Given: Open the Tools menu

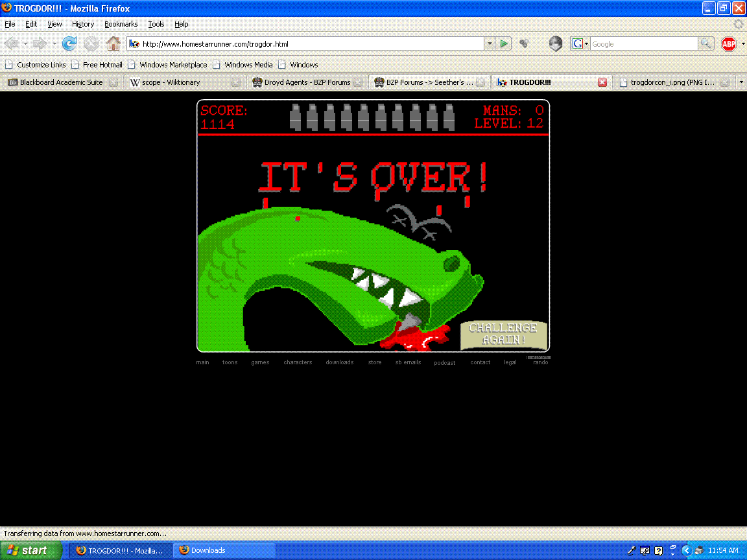Looking at the screenshot, I should point(156,24).
